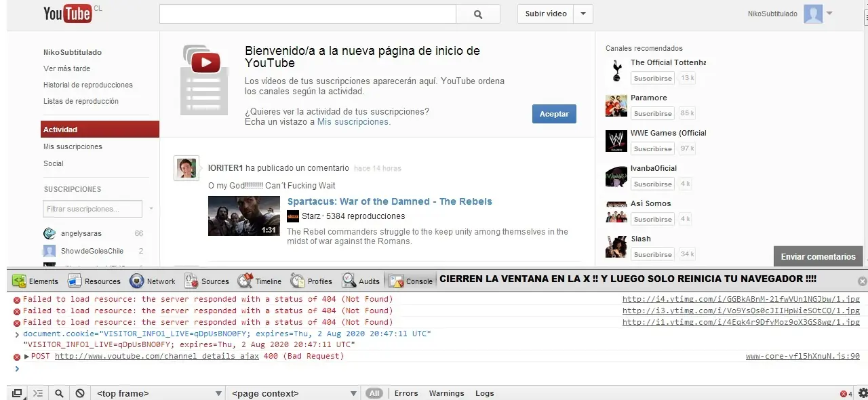Image resolution: width=868 pixels, height=400 pixels.
Task: Open Social in the sidebar
Action: click(54, 163)
